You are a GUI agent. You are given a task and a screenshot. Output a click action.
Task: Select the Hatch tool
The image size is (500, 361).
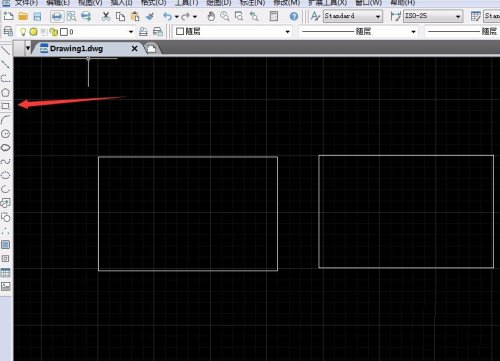pyautogui.click(x=5, y=245)
